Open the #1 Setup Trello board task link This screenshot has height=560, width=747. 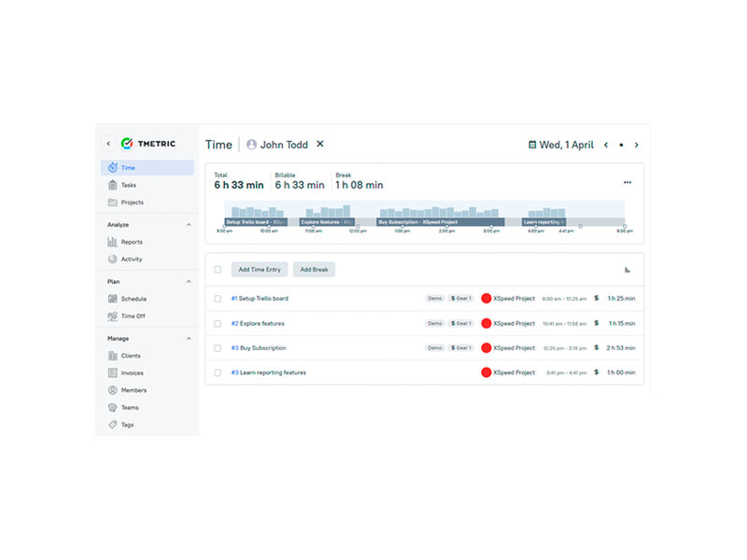point(260,299)
